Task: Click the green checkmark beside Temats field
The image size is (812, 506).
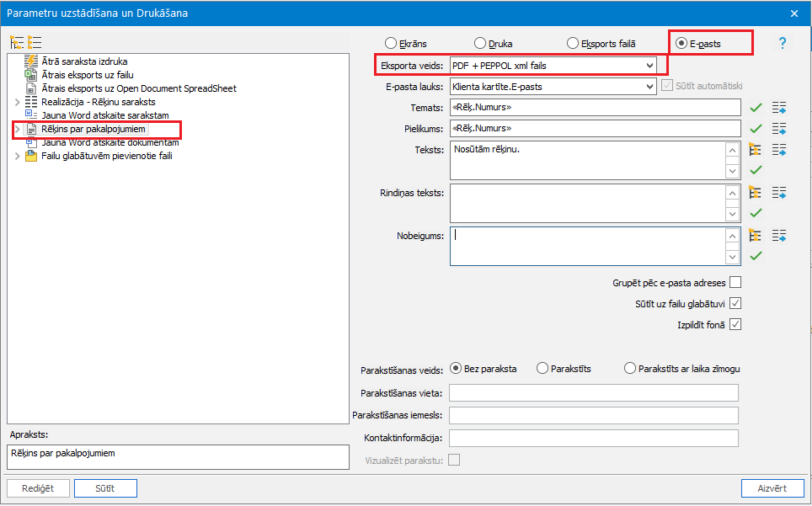Action: 756,107
